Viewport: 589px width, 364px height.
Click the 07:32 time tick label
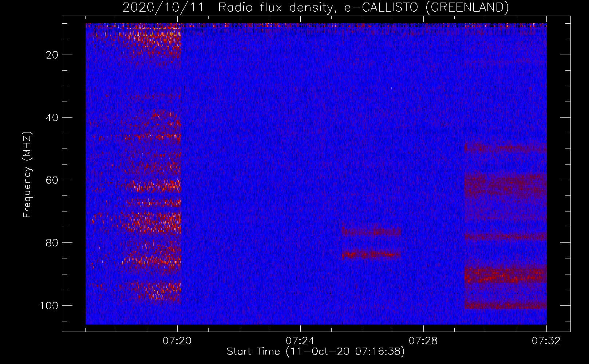tap(546, 341)
